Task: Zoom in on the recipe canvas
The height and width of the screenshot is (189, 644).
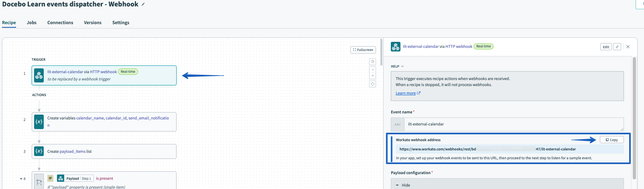Action: (373, 70)
